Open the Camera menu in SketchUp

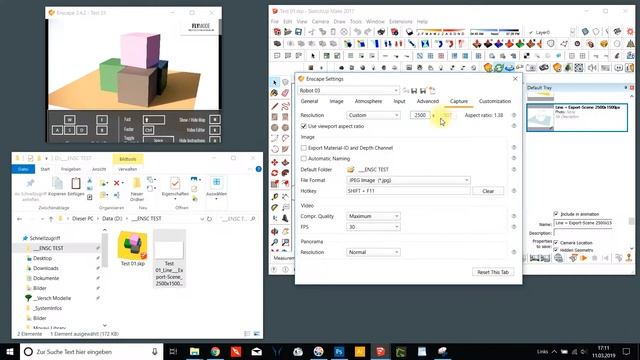[320, 21]
